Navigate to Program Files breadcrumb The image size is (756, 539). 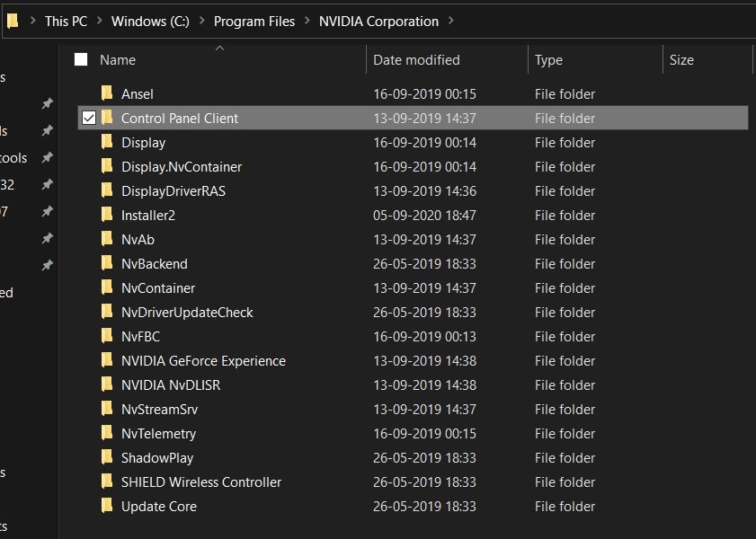coord(254,22)
